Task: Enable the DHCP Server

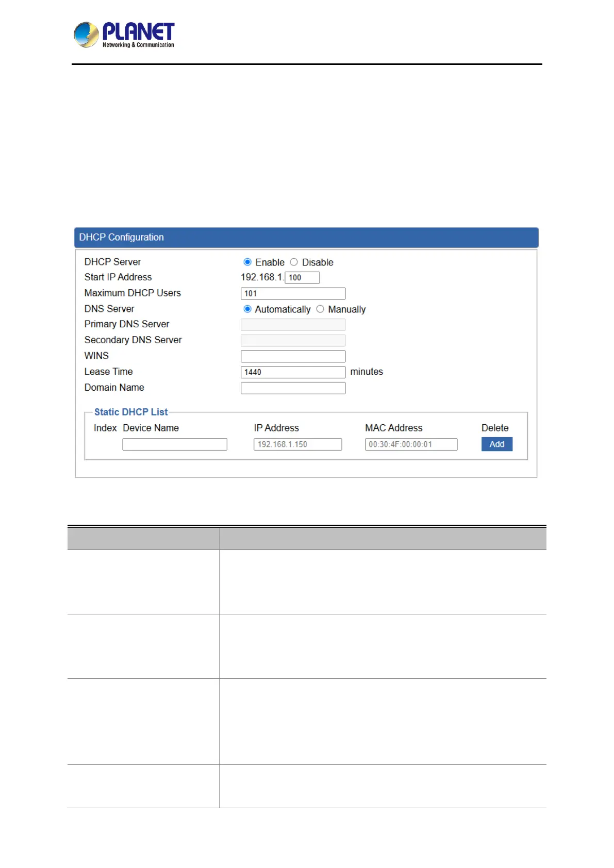Action: (247, 262)
